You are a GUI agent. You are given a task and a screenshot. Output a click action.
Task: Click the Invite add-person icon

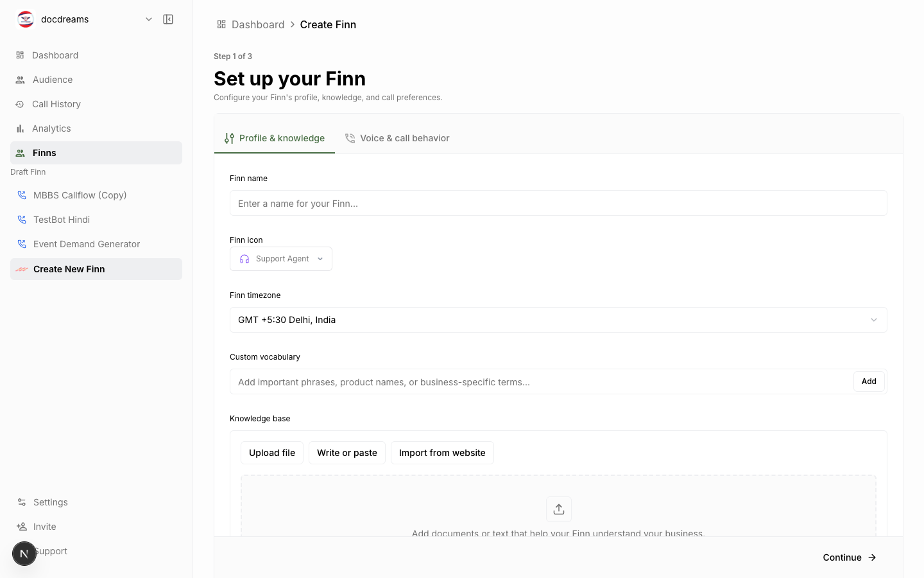point(22,527)
